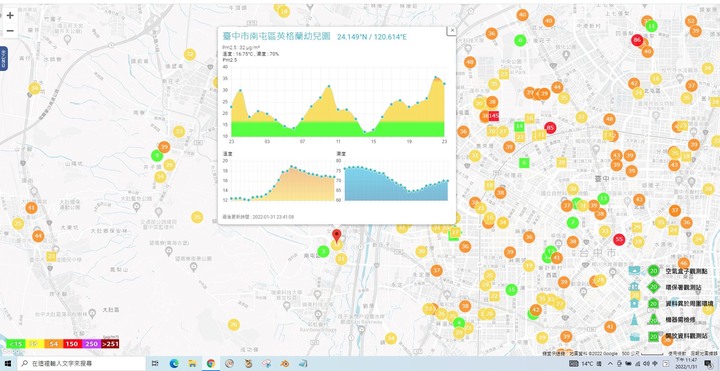This screenshot has height=371, width=720.
Task: Click the last update time 2022-01-31 23:41:08
Action: tap(258, 217)
